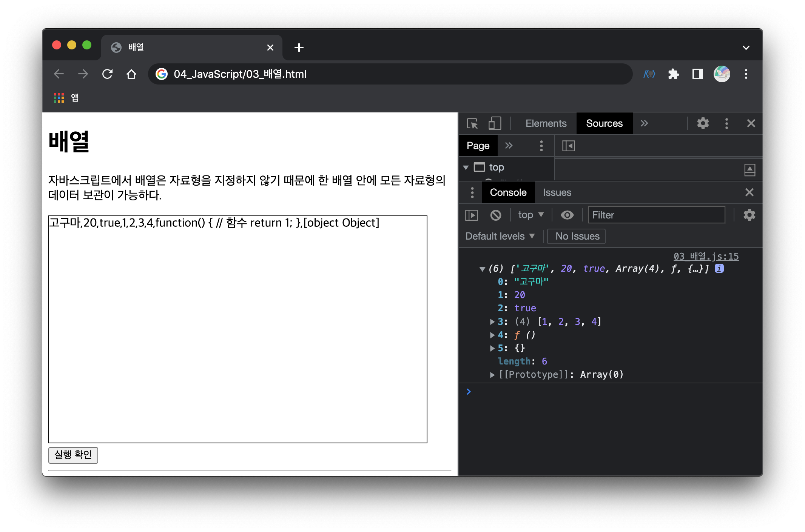The height and width of the screenshot is (532, 805).
Task: Open console settings gear icon
Action: point(749,215)
